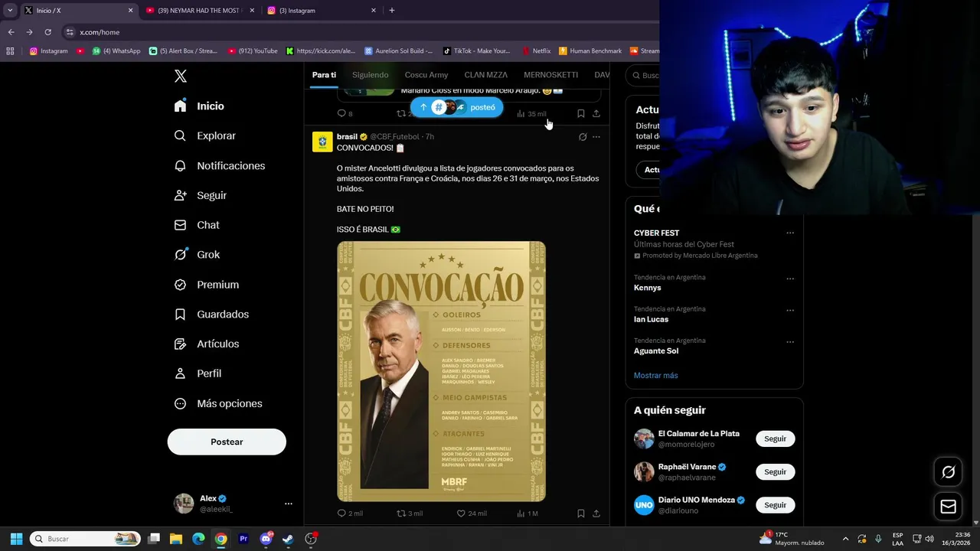Open Grok from the sidebar
The image size is (980, 551).
(197, 255)
